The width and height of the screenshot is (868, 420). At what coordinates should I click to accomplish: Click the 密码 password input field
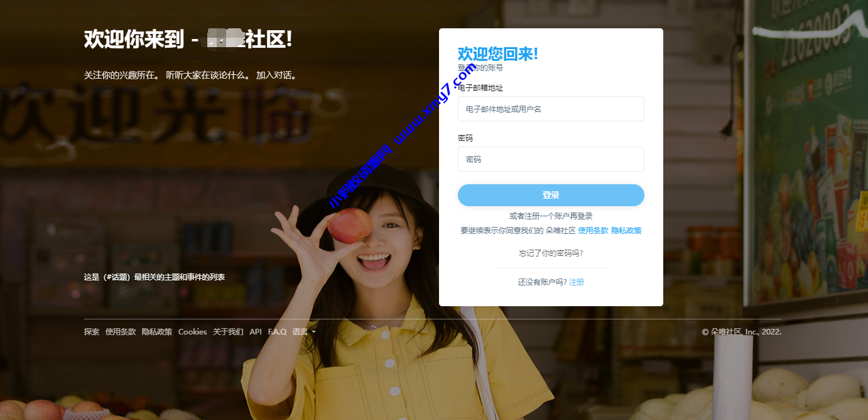tap(551, 159)
